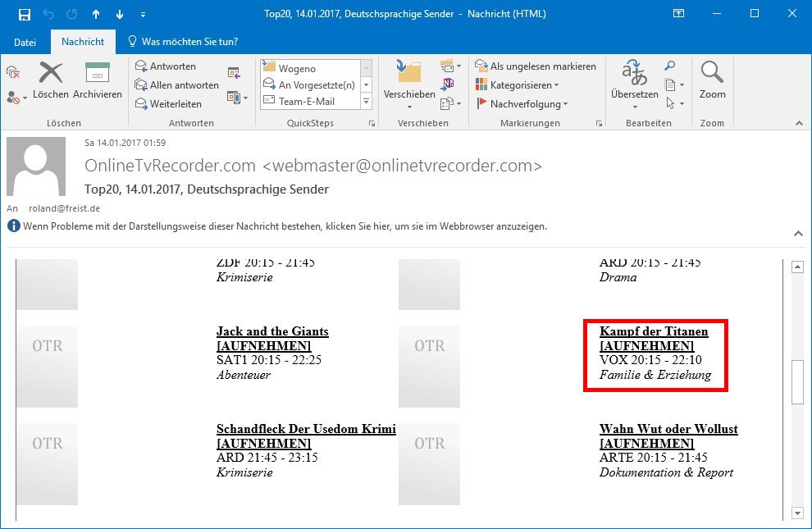Click the 'SAT1 20:15 - 22:25' text
The width and height of the screenshot is (812, 529).
pos(269,360)
